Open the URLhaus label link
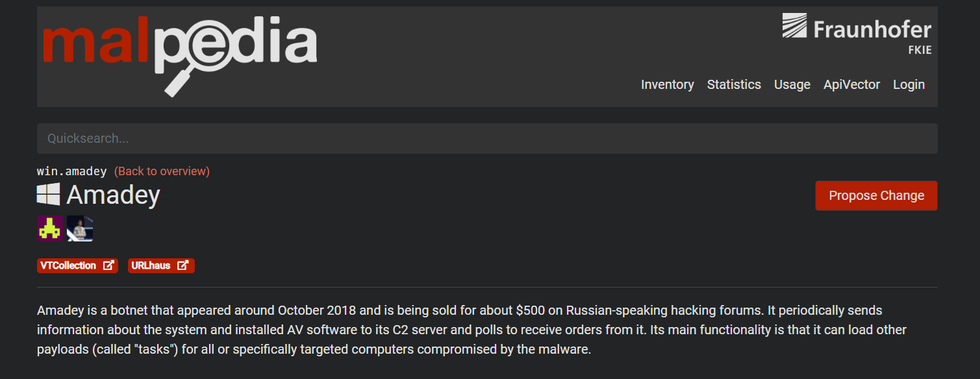Image resolution: width=980 pixels, height=379 pixels. (151, 265)
